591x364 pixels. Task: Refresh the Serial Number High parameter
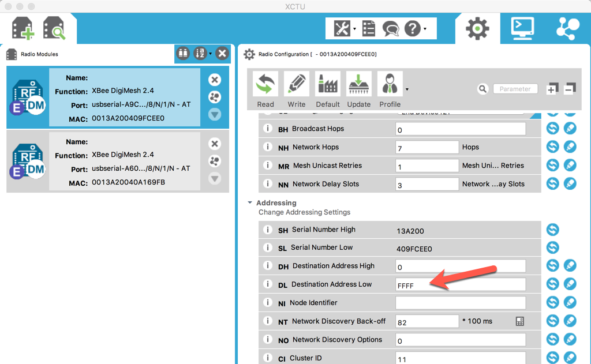point(552,230)
